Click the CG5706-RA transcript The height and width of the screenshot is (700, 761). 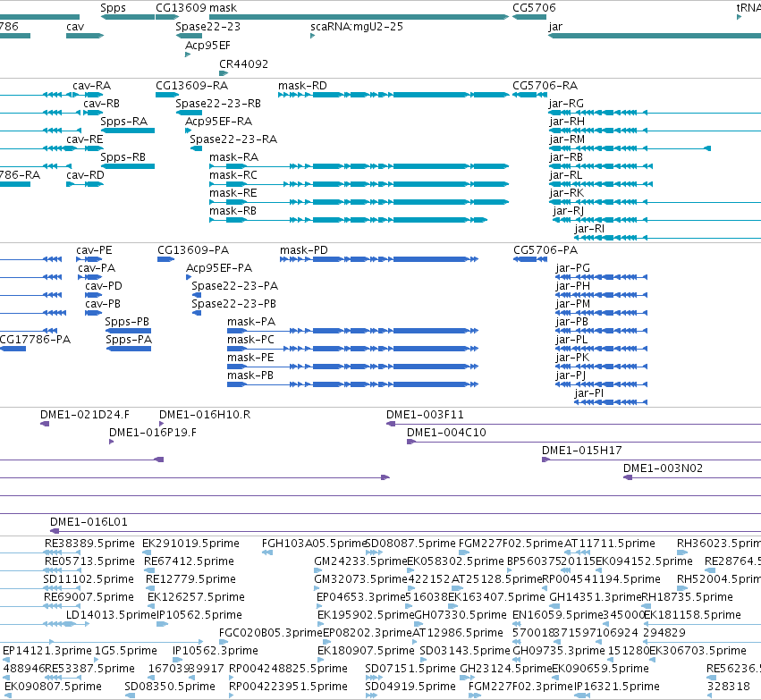(x=529, y=95)
